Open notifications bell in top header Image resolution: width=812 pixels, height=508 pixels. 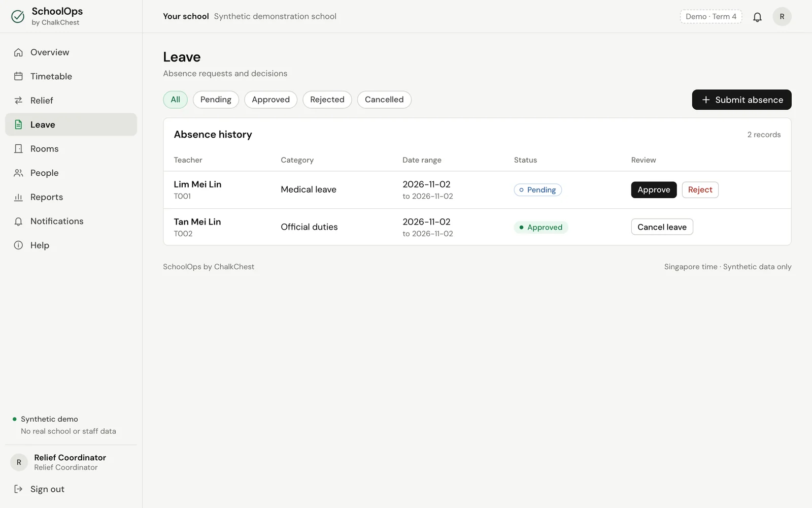click(757, 17)
